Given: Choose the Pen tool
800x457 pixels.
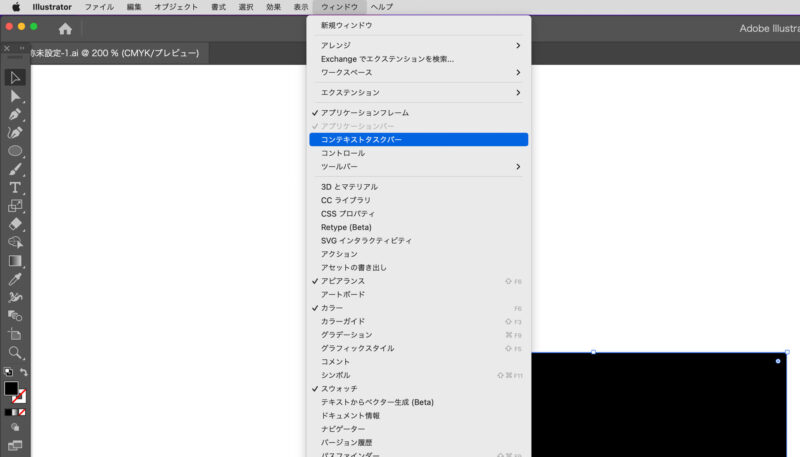Looking at the screenshot, I should coord(16,114).
